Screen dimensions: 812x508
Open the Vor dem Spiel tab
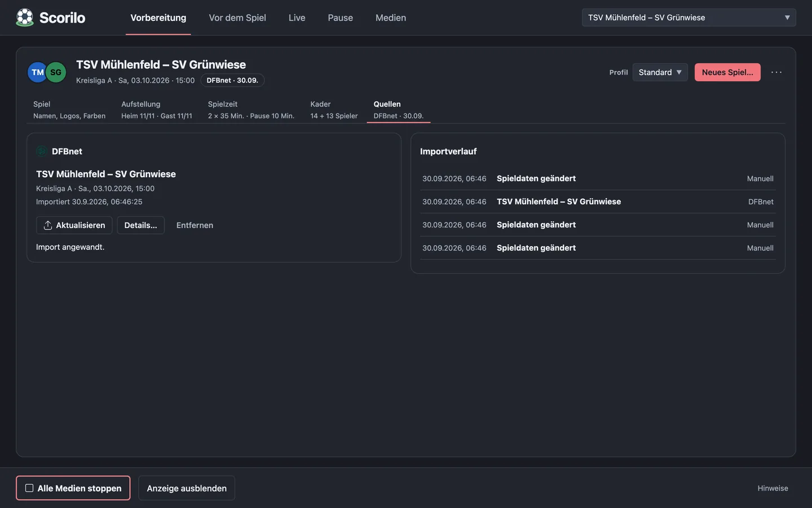tap(237, 17)
